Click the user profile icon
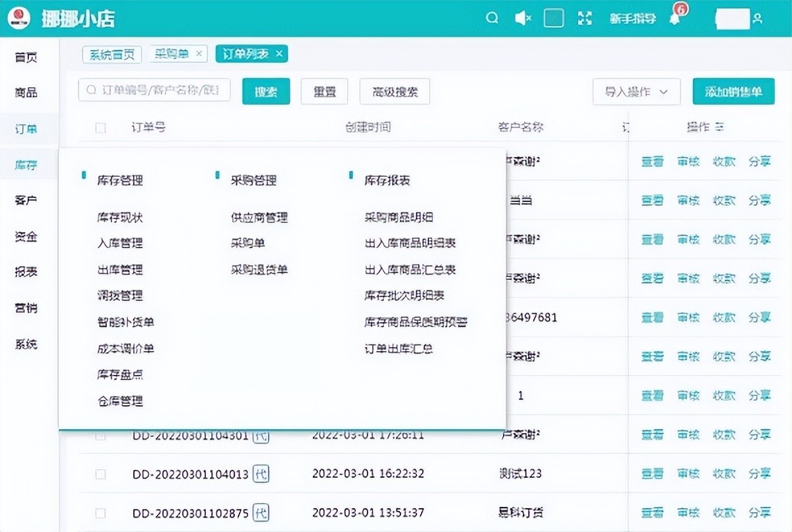 click(x=757, y=18)
